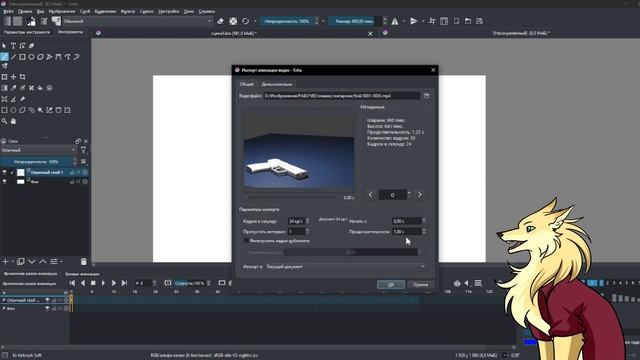
Task: Move layer up with chevron icon
Action: coord(42,262)
